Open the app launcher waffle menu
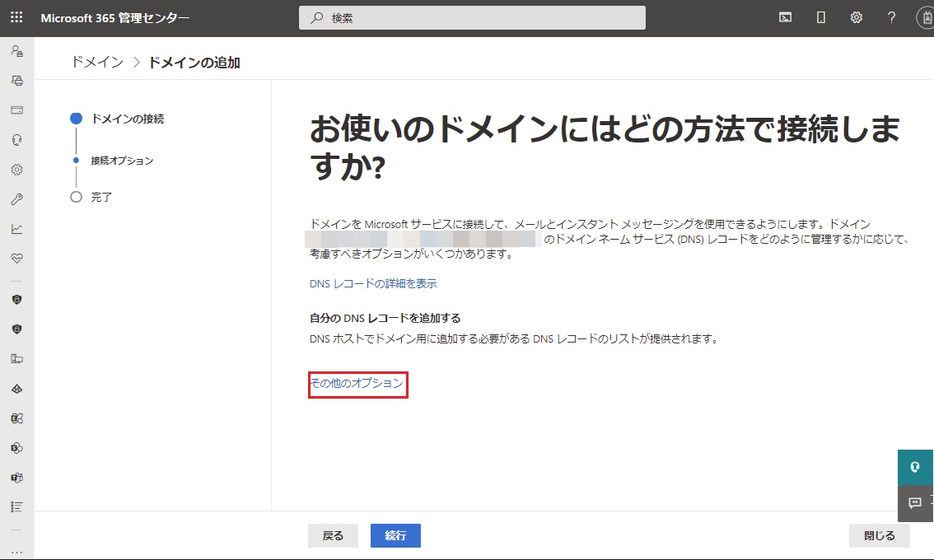 pyautogui.click(x=16, y=17)
